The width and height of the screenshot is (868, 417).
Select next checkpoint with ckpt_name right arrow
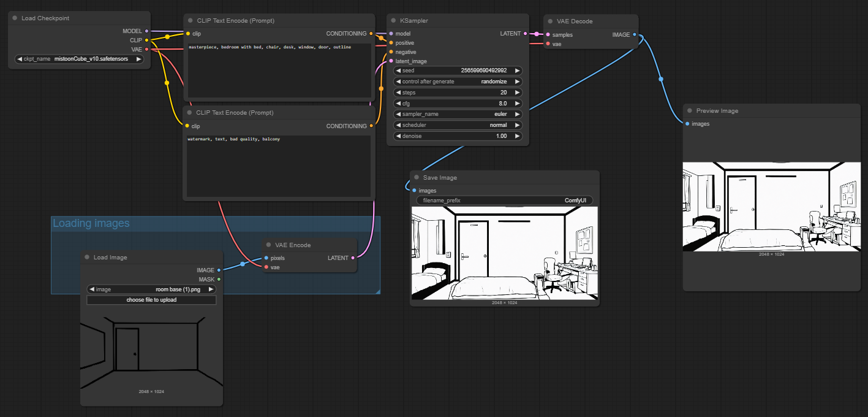click(139, 59)
